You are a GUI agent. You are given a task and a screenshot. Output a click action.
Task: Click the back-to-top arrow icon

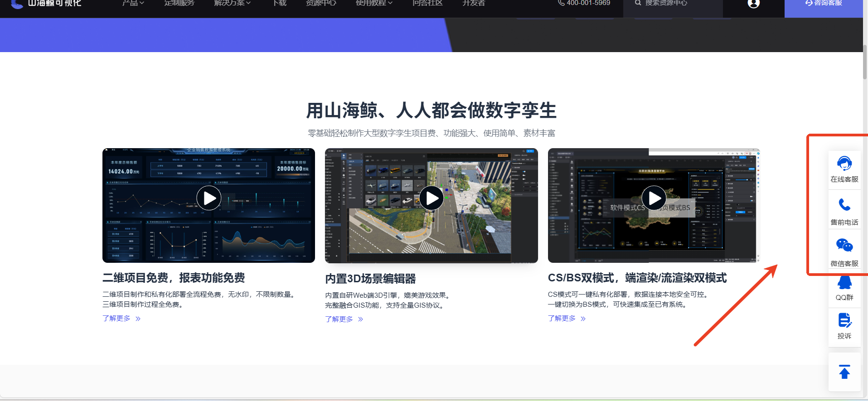844,372
